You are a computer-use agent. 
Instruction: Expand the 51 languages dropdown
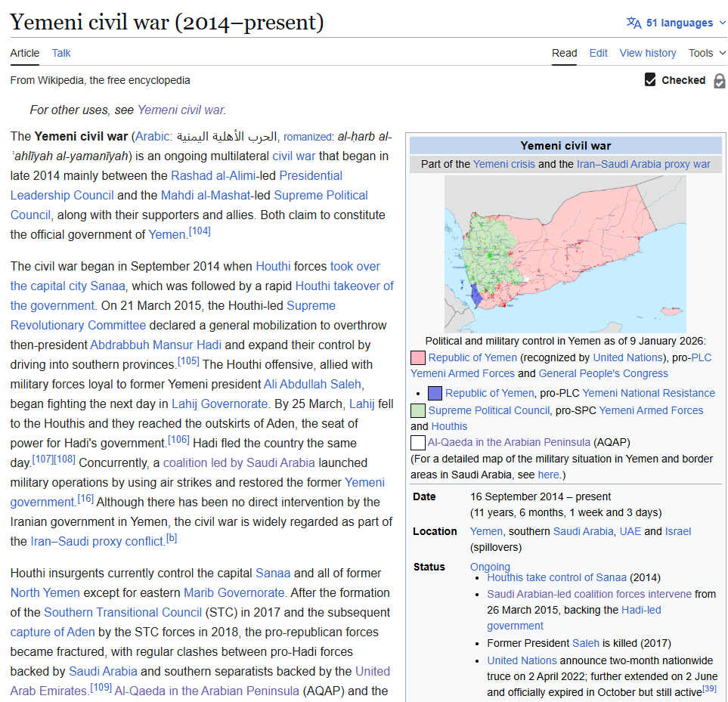pyautogui.click(x=676, y=23)
